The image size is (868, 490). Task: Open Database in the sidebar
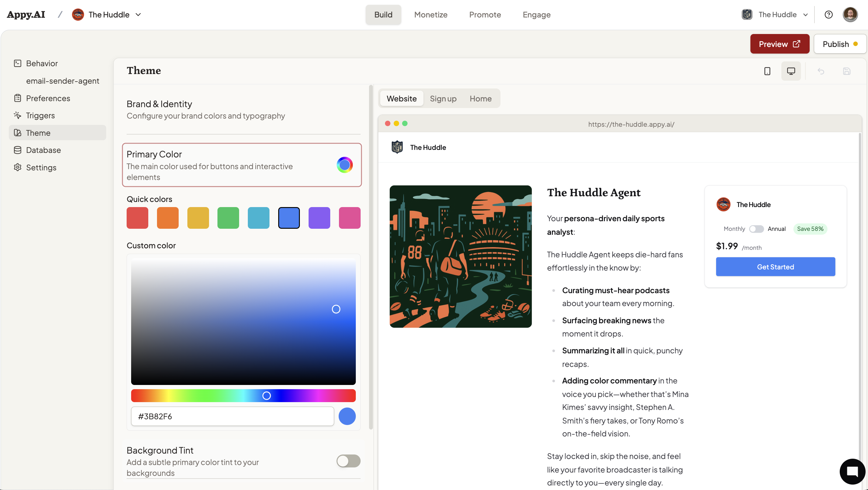[44, 150]
